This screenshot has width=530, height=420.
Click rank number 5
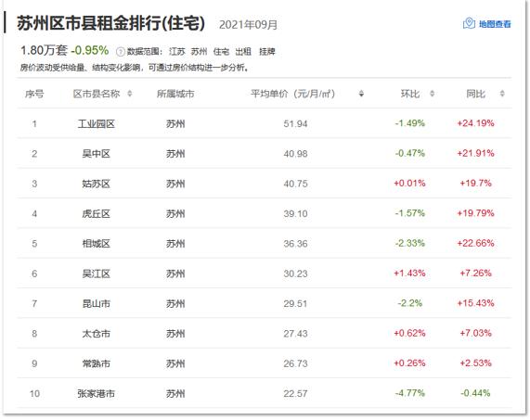[34, 244]
